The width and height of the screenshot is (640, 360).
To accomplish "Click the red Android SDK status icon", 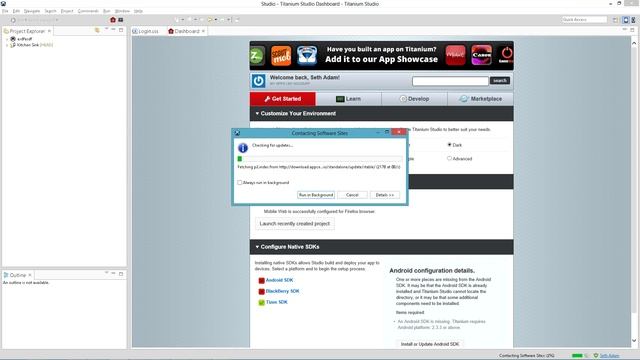I will tap(262, 281).
